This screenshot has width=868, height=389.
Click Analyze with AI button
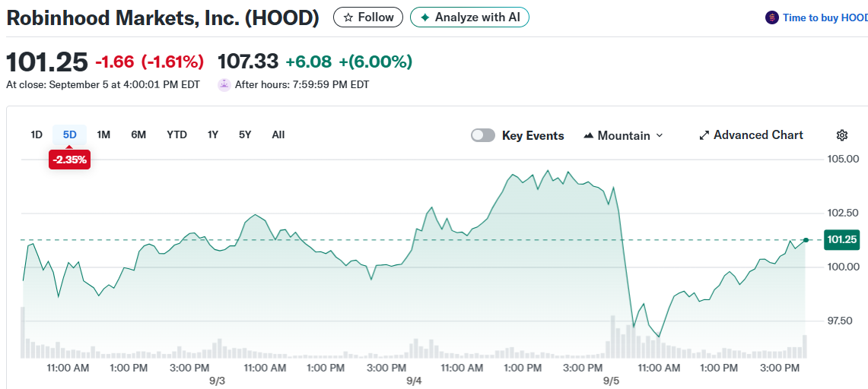[x=469, y=17]
